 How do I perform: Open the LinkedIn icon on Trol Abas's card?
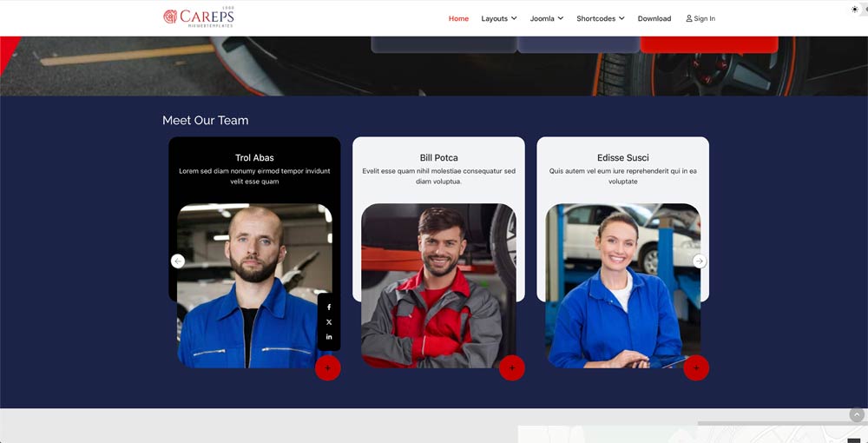pos(329,337)
